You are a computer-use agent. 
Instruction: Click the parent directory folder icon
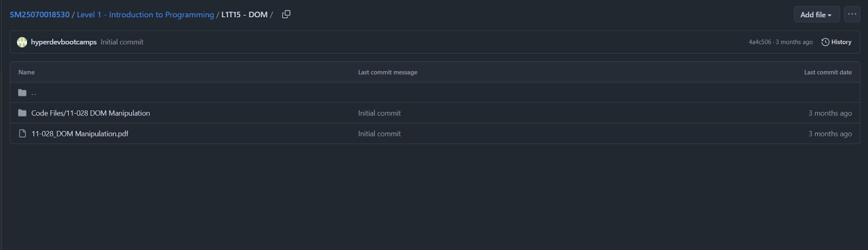pos(22,93)
